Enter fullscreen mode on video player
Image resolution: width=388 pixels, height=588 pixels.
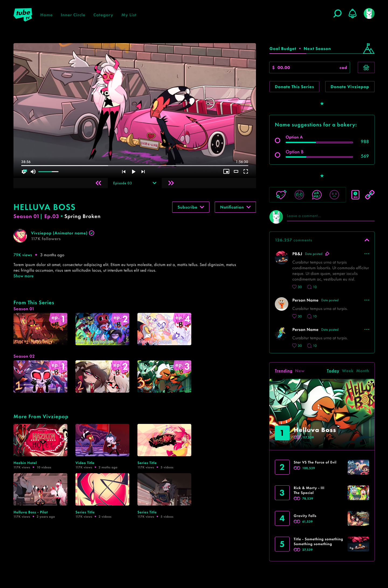[x=246, y=171]
